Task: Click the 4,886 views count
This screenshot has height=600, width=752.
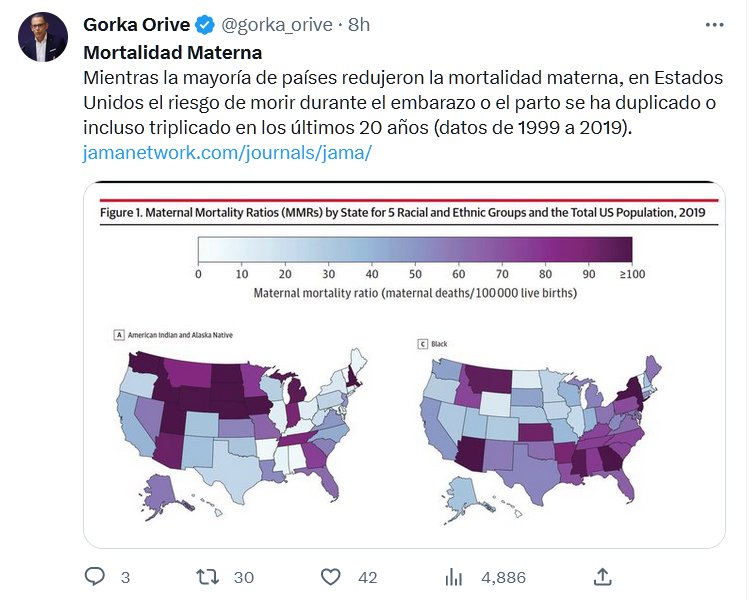Action: (x=503, y=577)
